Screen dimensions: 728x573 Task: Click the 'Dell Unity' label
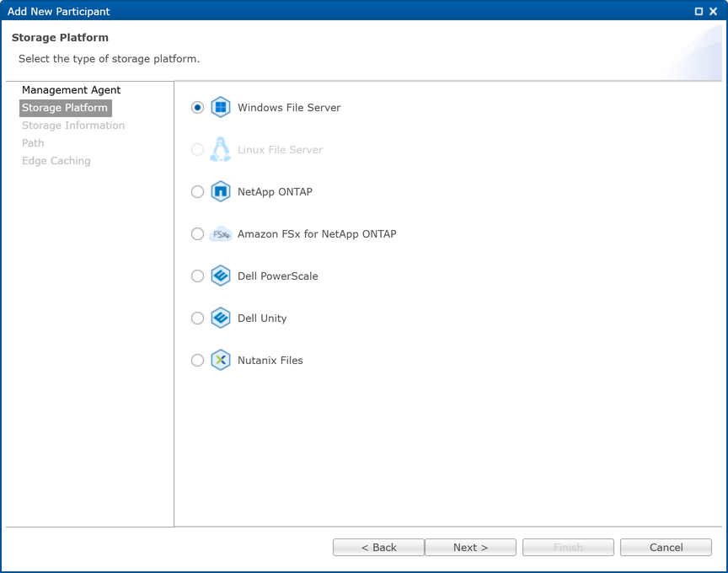tap(262, 318)
